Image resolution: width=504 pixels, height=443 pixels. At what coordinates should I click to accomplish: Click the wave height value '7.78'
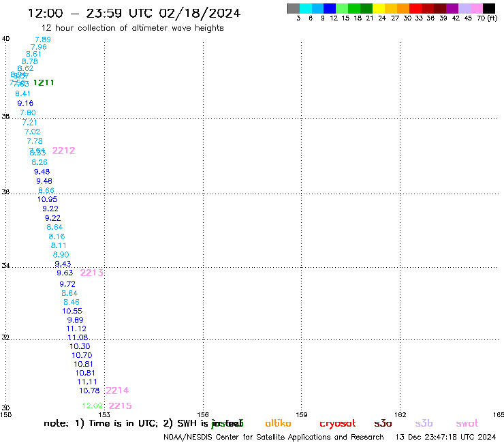(x=34, y=141)
